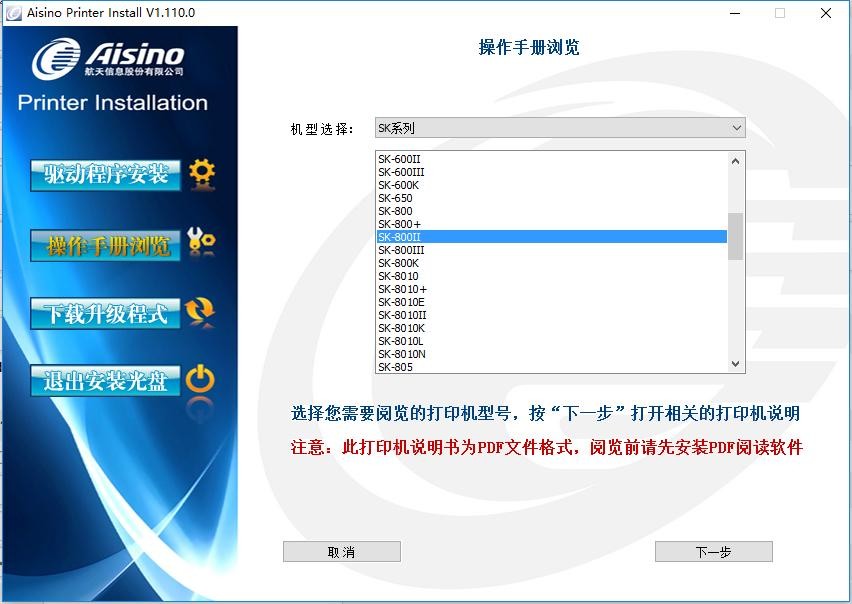This screenshot has height=604, width=852.
Task: Select the SK-800+ list entry
Action: [552, 224]
